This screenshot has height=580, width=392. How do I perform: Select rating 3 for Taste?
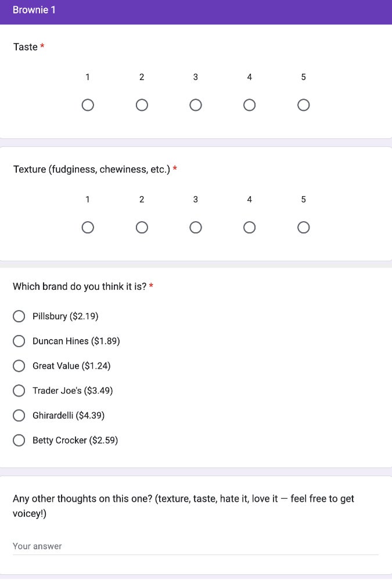point(196,105)
